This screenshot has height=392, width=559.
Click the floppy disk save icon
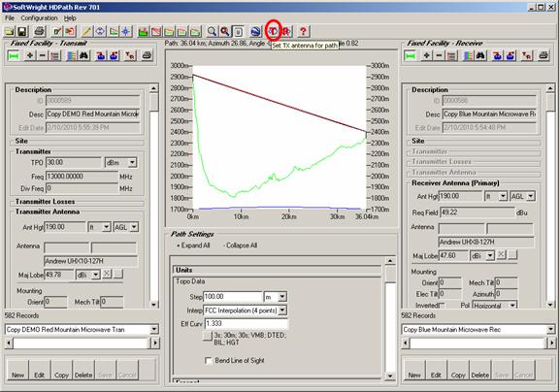22,31
